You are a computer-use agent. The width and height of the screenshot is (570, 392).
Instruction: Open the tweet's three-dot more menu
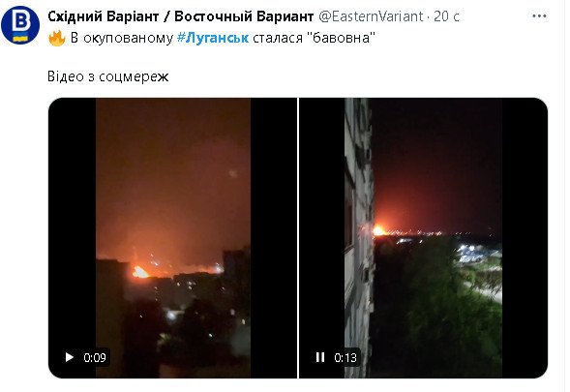tap(539, 16)
